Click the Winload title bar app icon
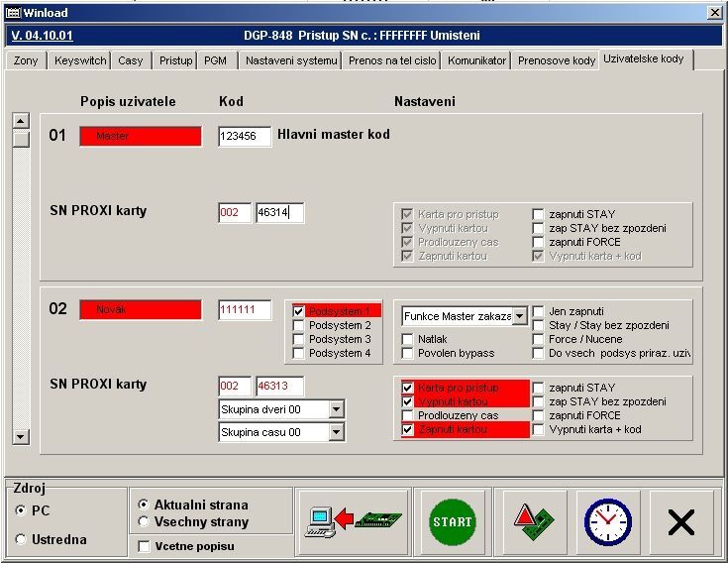Screen dimensions: 728x563 tap(13, 12)
